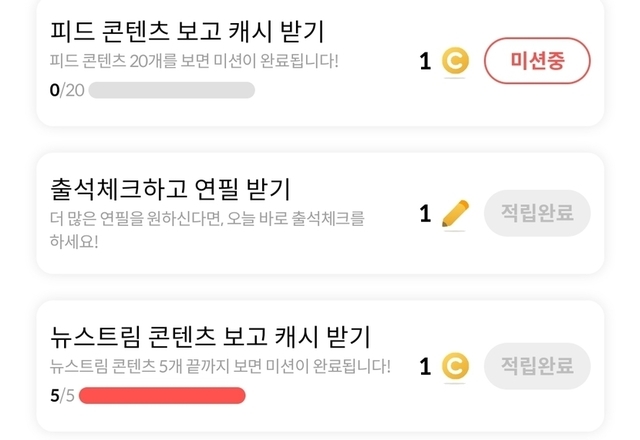Click reward amount 1 beside Newstream coin
This screenshot has height=440, width=640.
click(x=425, y=366)
